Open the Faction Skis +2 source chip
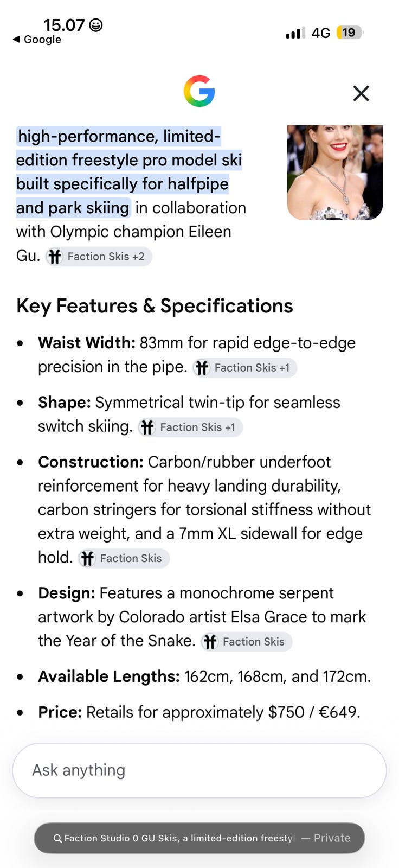This screenshot has width=399, height=868. pyautogui.click(x=99, y=256)
